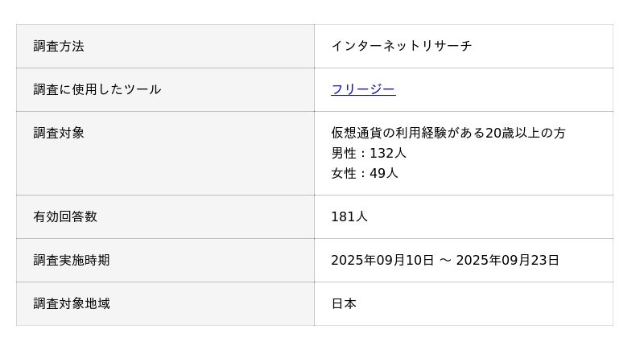This screenshot has height=350, width=644.
Task: Click the word 仮想通貨 in survey target
Action: pyautogui.click(x=356, y=133)
